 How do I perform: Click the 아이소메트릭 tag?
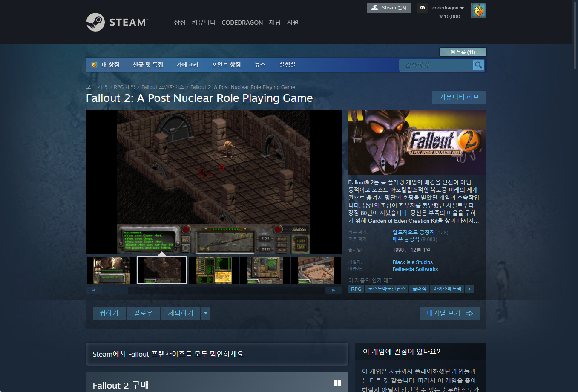pos(447,289)
